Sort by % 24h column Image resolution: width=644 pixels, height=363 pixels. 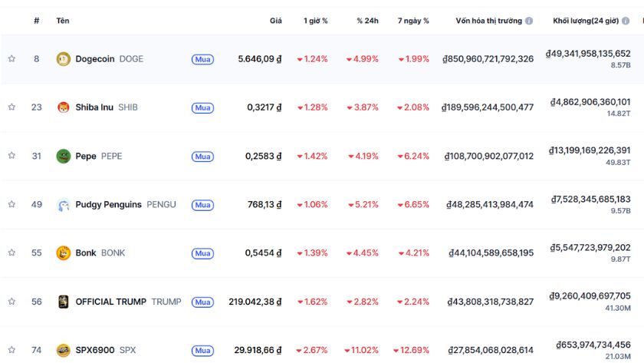[x=367, y=21]
